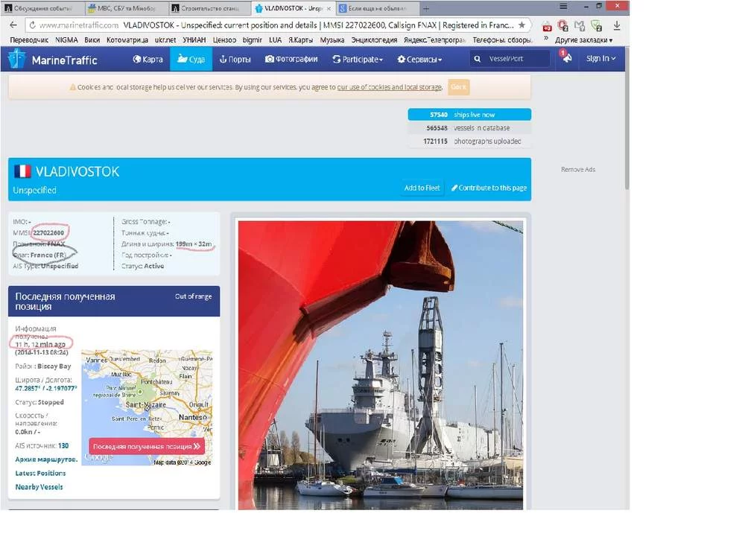
Task: Expand the Другие закладки bookmarks folder
Action: tap(584, 40)
